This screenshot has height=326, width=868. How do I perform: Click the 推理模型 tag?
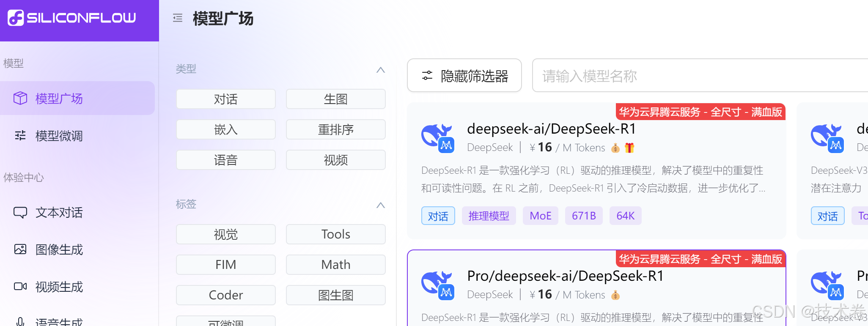click(489, 216)
